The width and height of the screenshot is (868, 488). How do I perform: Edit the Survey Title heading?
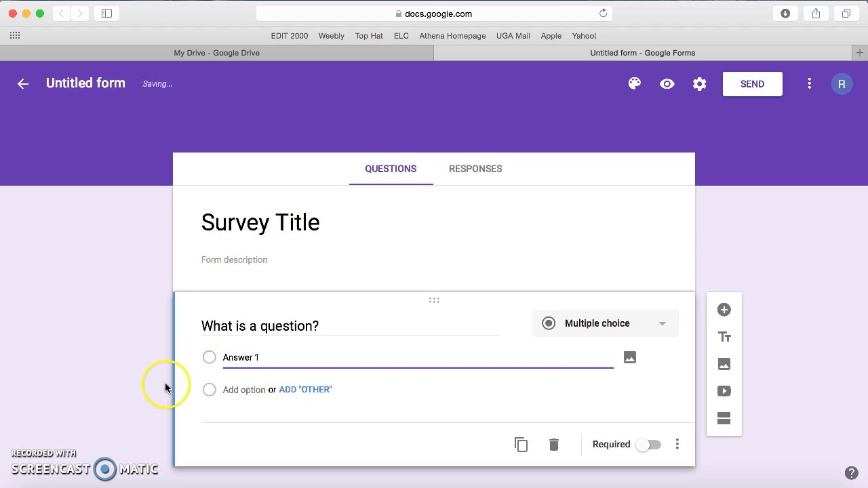pyautogui.click(x=260, y=222)
